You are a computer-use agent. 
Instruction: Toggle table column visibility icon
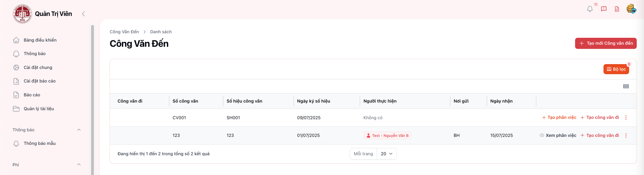pos(626,86)
